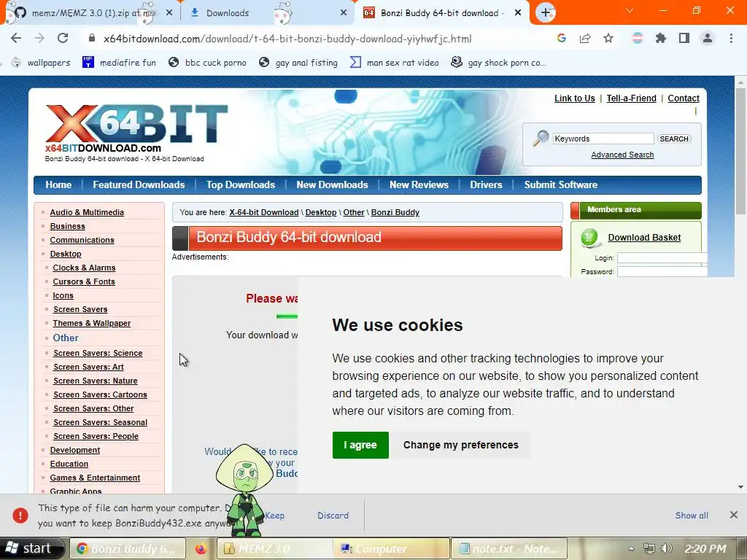This screenshot has width=747, height=560.
Task: Switch to MEMZ 3.0 taskbar window
Action: pyautogui.click(x=274, y=548)
